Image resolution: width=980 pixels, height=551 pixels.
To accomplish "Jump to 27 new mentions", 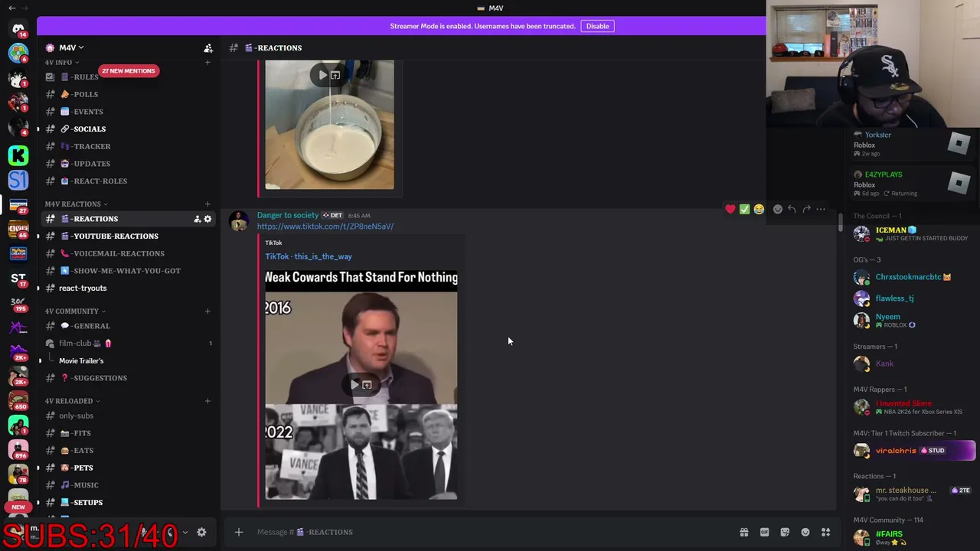I will 128,70.
